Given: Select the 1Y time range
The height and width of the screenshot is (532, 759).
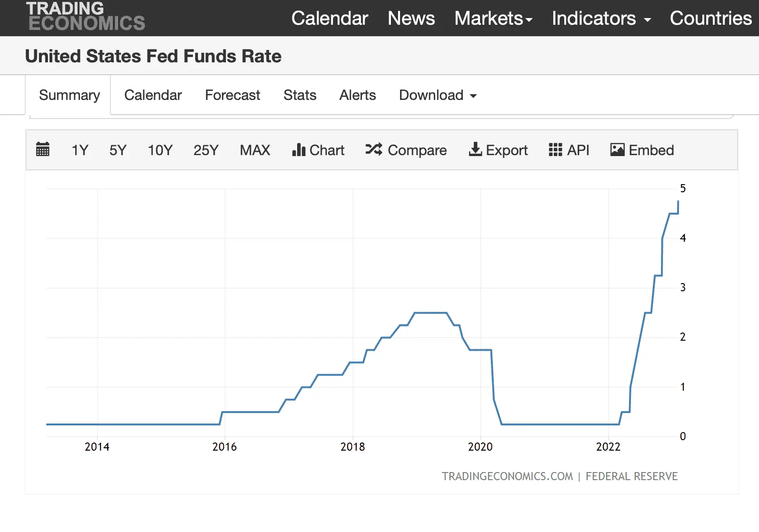Looking at the screenshot, I should [x=80, y=150].
